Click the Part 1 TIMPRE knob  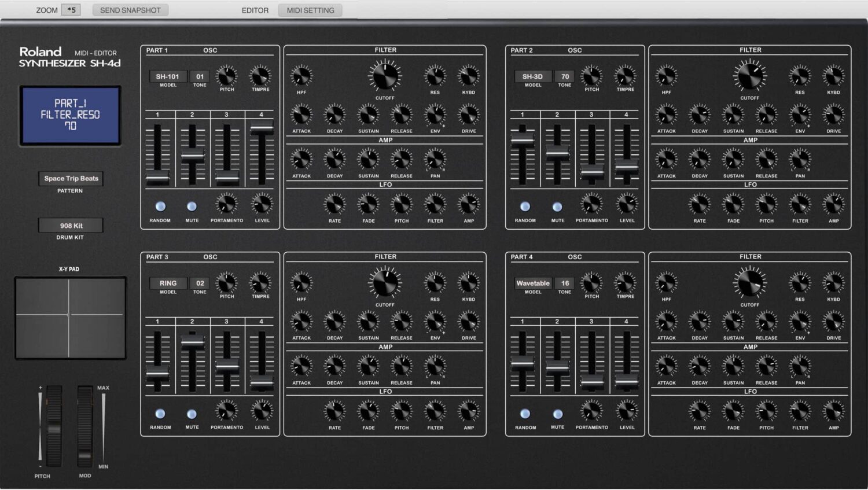(260, 75)
